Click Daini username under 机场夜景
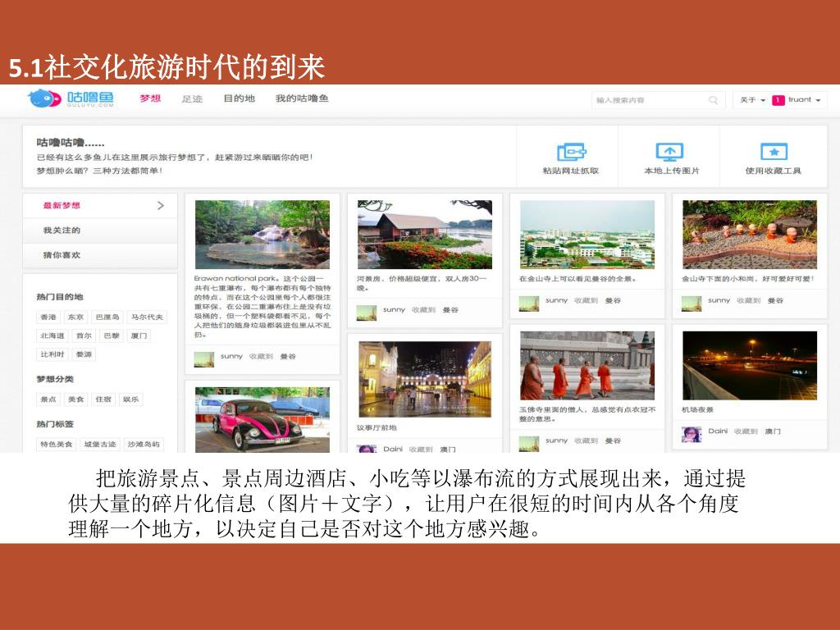The image size is (840, 630). click(x=718, y=431)
